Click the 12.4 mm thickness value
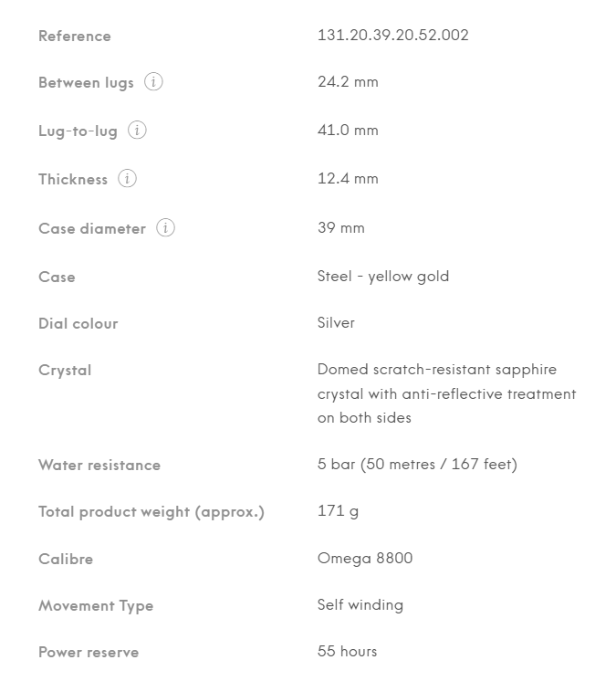This screenshot has width=616, height=681. [x=348, y=179]
